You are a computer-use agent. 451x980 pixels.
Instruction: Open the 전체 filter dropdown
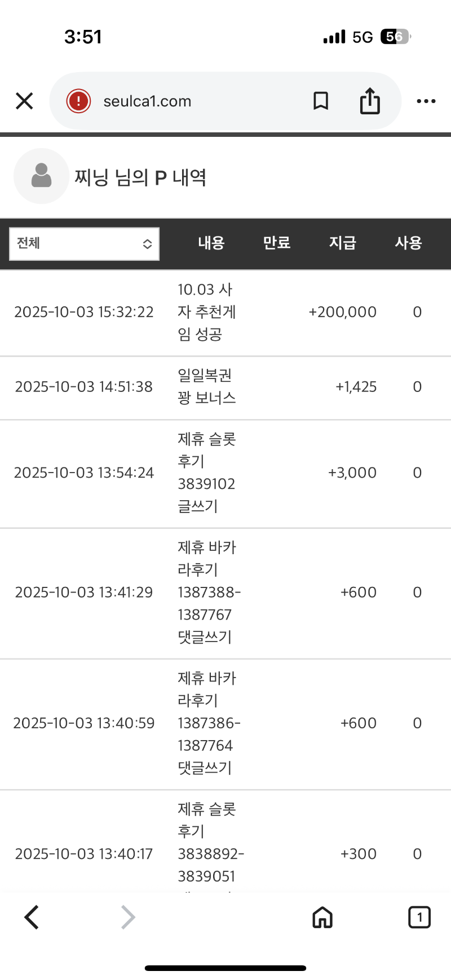click(x=85, y=244)
